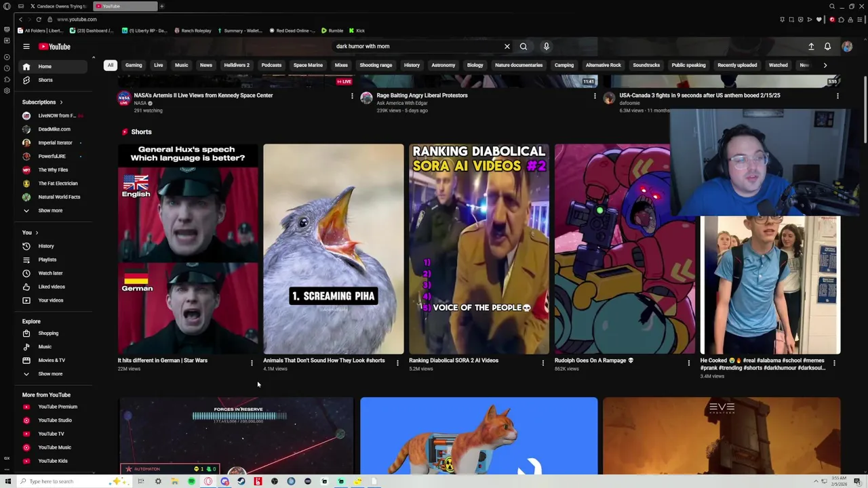Open options for Rage Baiting video

point(595,96)
